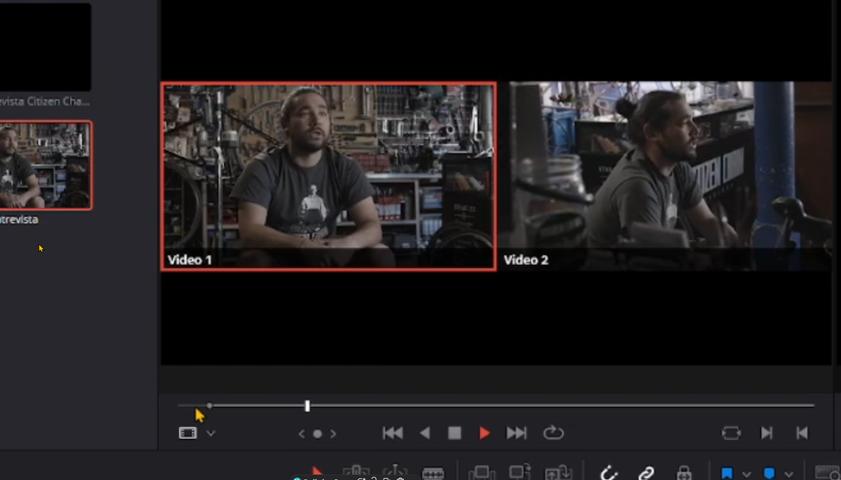Click the play reverse button
The width and height of the screenshot is (841, 480).
tap(425, 433)
